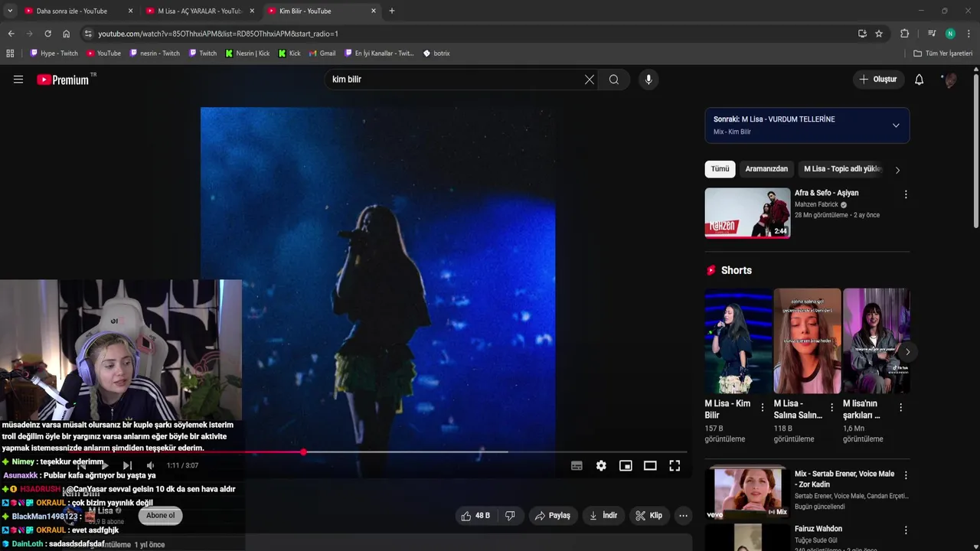
Task: Subscribe with the Abone ol button
Action: click(x=161, y=516)
